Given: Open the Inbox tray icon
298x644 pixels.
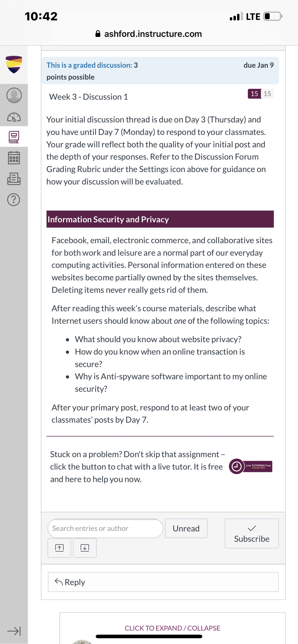Looking at the screenshot, I should click(14, 179).
